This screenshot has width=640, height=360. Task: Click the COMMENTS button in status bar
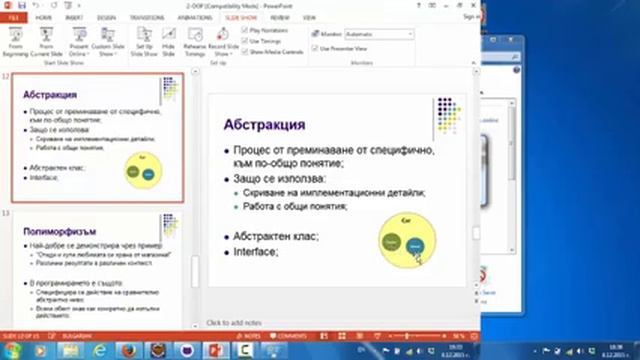pos(288,336)
